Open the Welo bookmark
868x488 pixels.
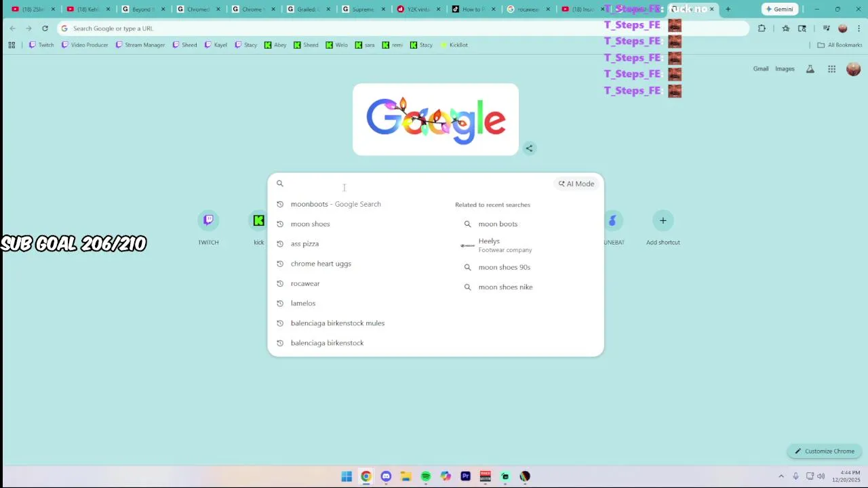[x=336, y=45]
